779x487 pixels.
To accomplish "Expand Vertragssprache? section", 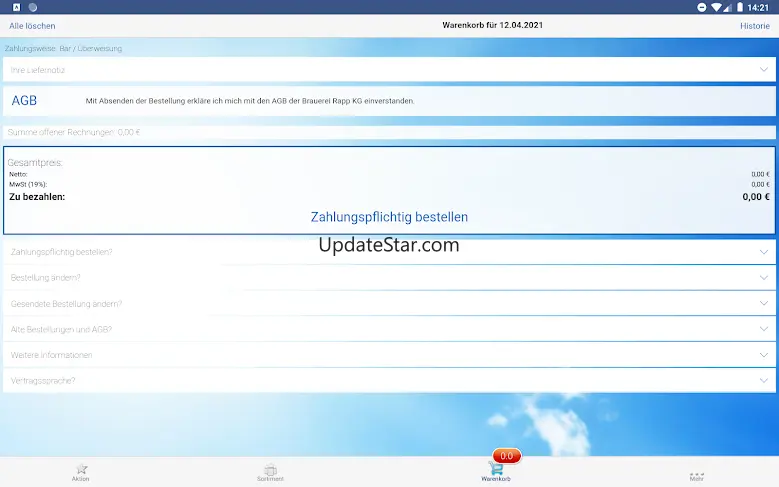I will [389, 381].
